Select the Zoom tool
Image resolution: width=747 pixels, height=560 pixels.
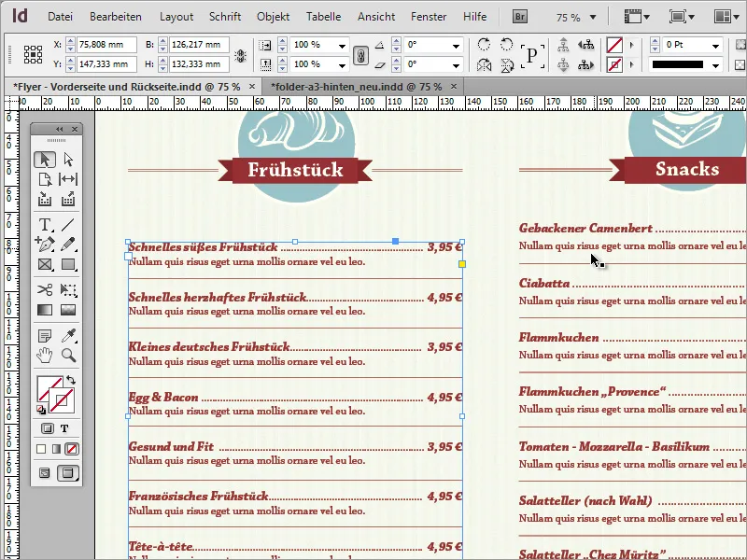[x=68, y=356]
